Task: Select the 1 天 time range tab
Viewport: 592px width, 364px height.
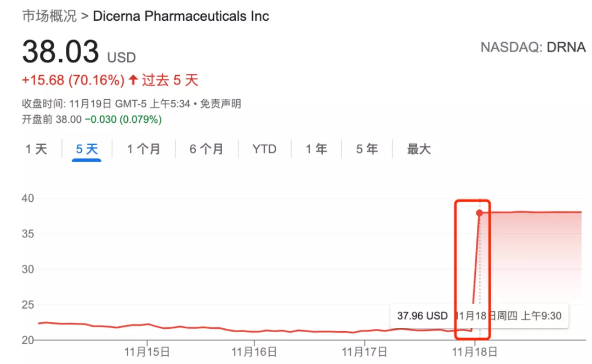Action: 36,149
